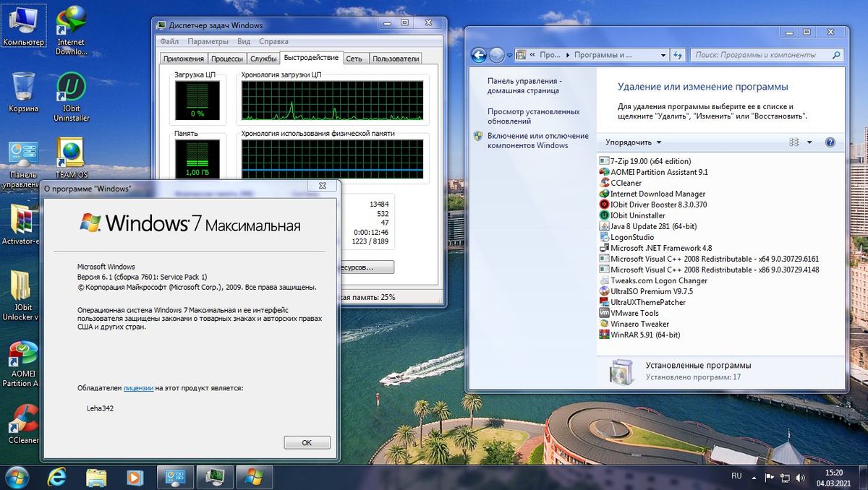
Task: Click the network icon in the system tray
Action: pyautogui.click(x=786, y=477)
